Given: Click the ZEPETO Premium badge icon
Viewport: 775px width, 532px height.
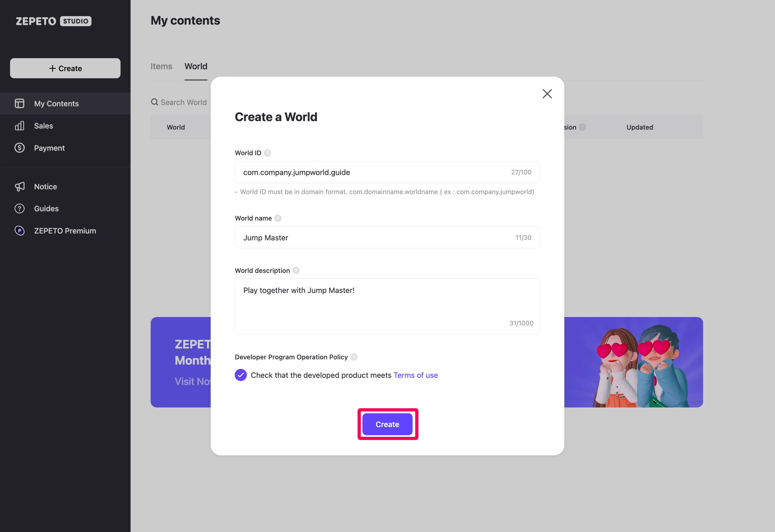Looking at the screenshot, I should [x=20, y=231].
